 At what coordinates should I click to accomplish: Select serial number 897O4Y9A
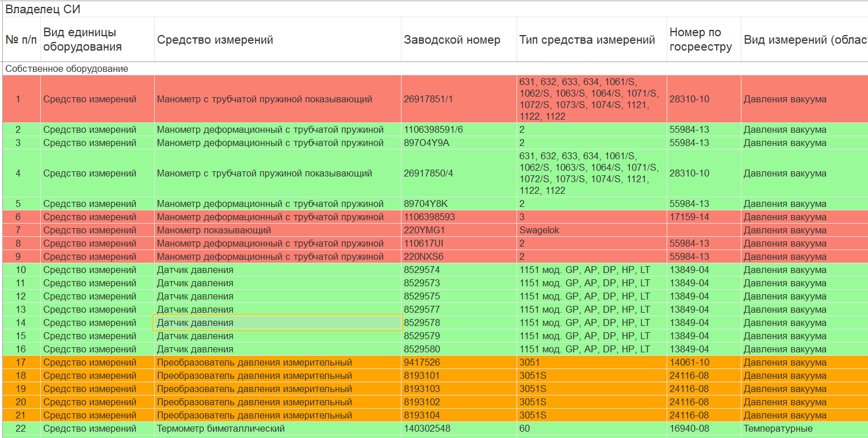click(x=426, y=143)
